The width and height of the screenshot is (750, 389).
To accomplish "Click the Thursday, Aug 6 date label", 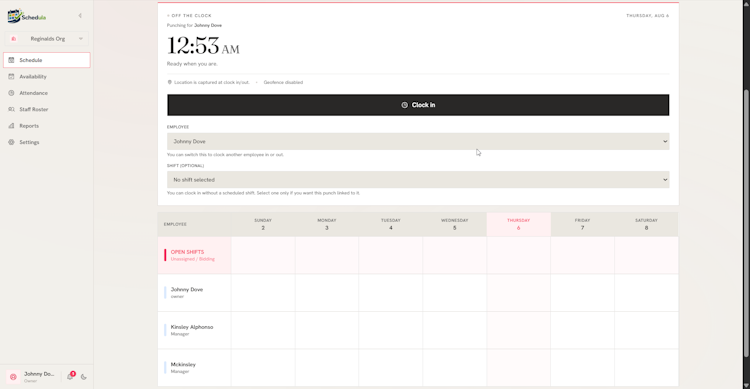I will 648,16.
